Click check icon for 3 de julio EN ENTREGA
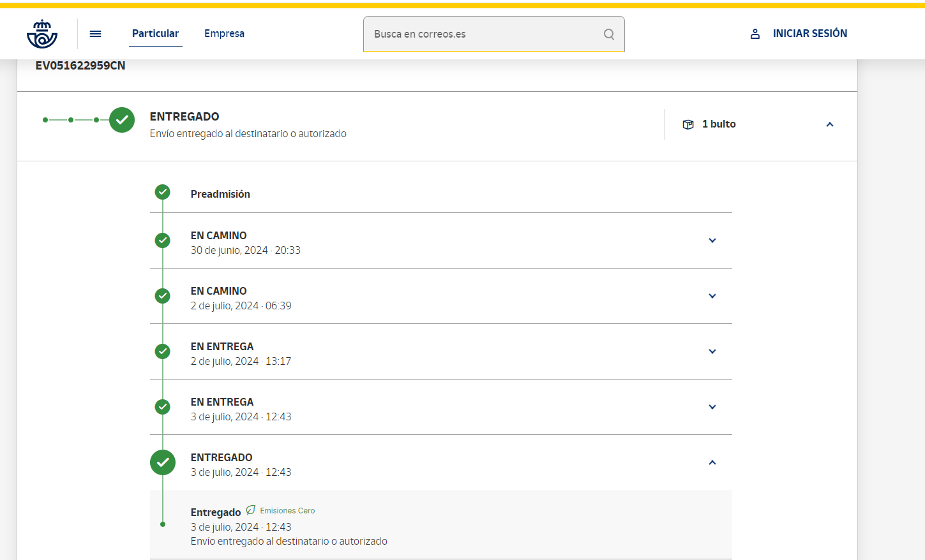 pyautogui.click(x=163, y=407)
